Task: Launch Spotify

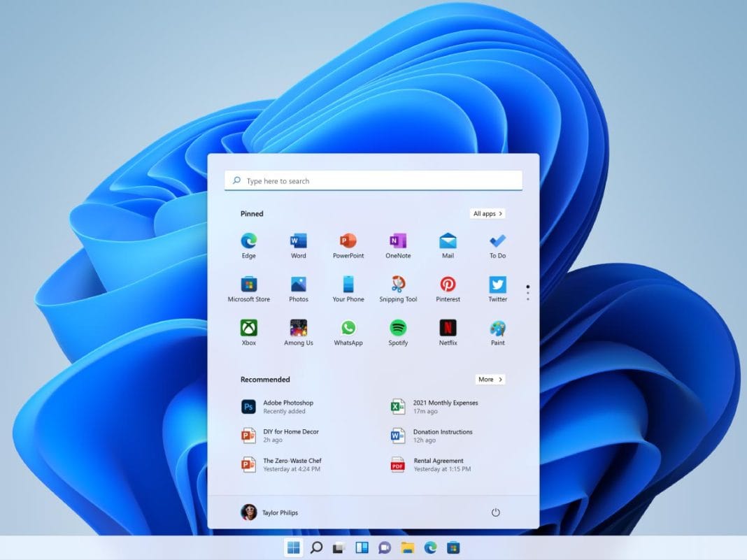Action: coord(398,332)
